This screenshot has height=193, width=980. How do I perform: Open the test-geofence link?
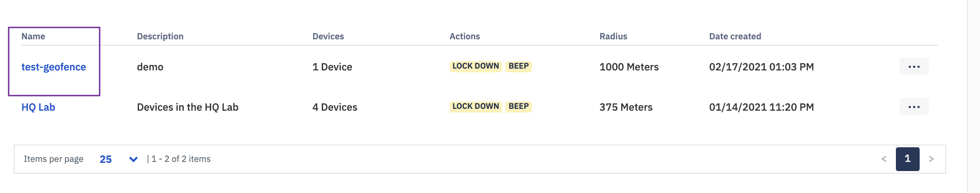(x=53, y=67)
